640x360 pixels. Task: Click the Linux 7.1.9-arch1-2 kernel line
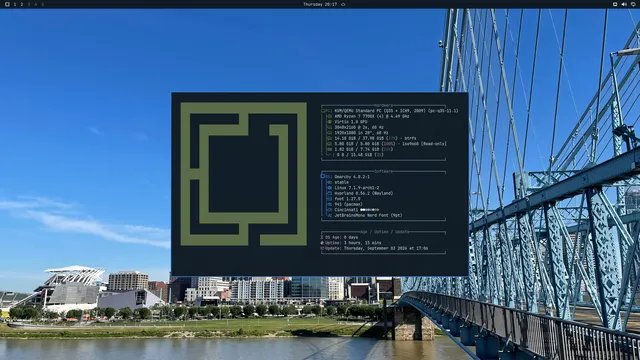coord(357,188)
